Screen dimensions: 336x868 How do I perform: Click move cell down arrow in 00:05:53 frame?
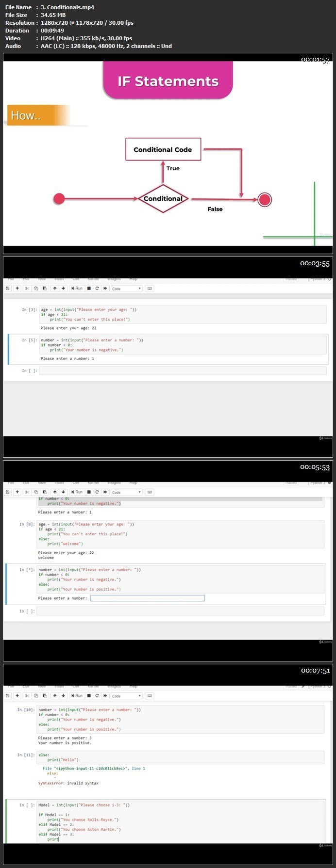pyautogui.click(x=63, y=492)
